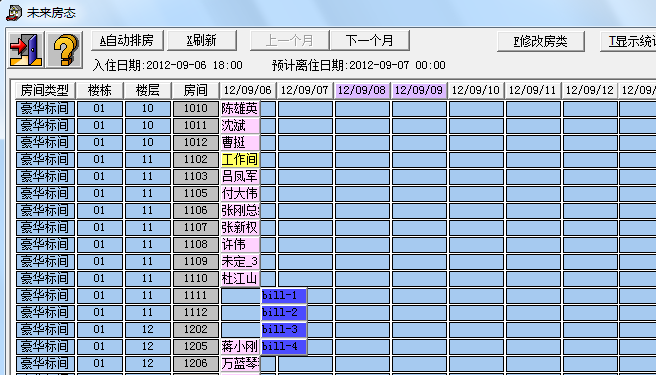The width and height of the screenshot is (656, 375).
Task: Select room number 1107
Action: click(x=196, y=228)
